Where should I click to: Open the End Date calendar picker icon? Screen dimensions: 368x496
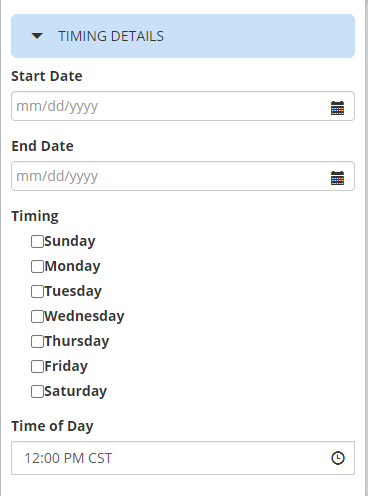(x=337, y=178)
